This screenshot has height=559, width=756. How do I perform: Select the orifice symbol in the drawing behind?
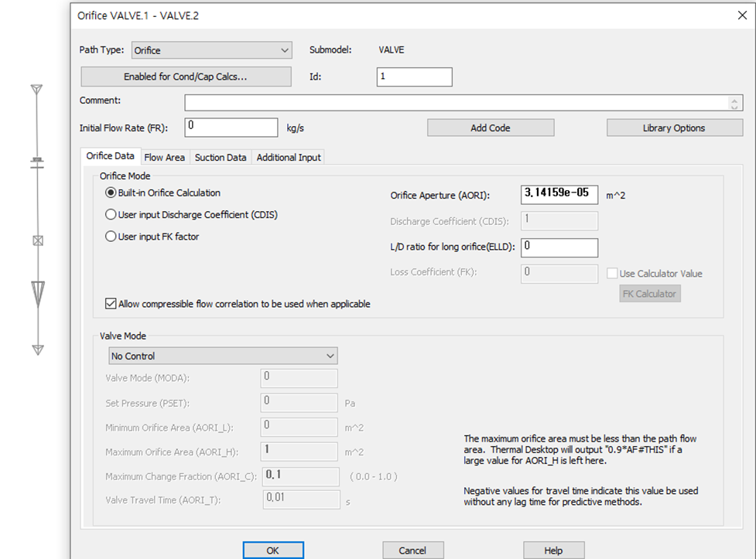[37, 163]
